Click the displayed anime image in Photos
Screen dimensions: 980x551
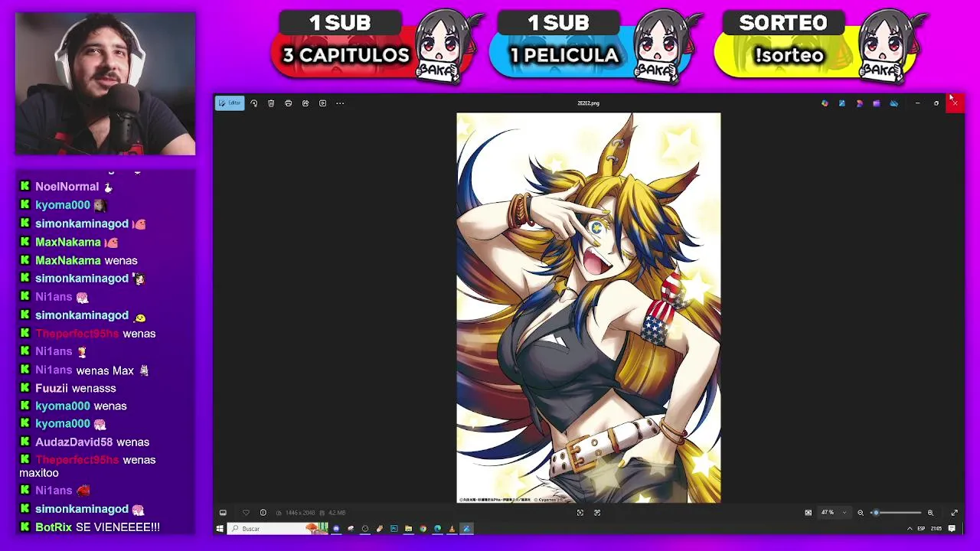click(589, 308)
